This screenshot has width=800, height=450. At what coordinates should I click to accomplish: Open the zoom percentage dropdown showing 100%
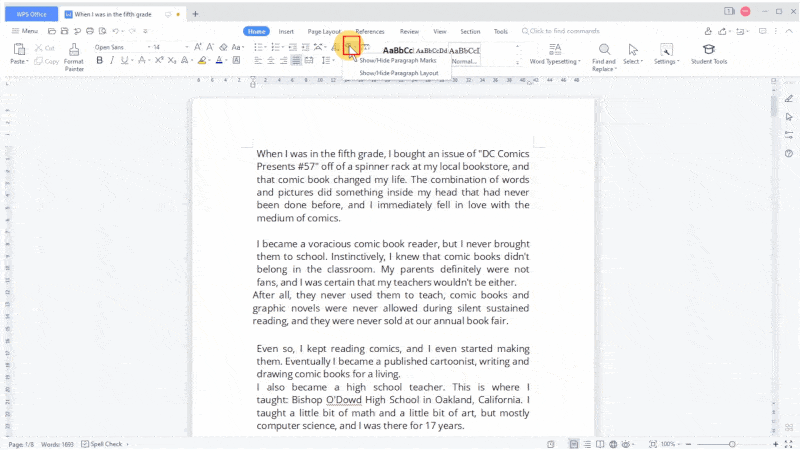coord(670,444)
